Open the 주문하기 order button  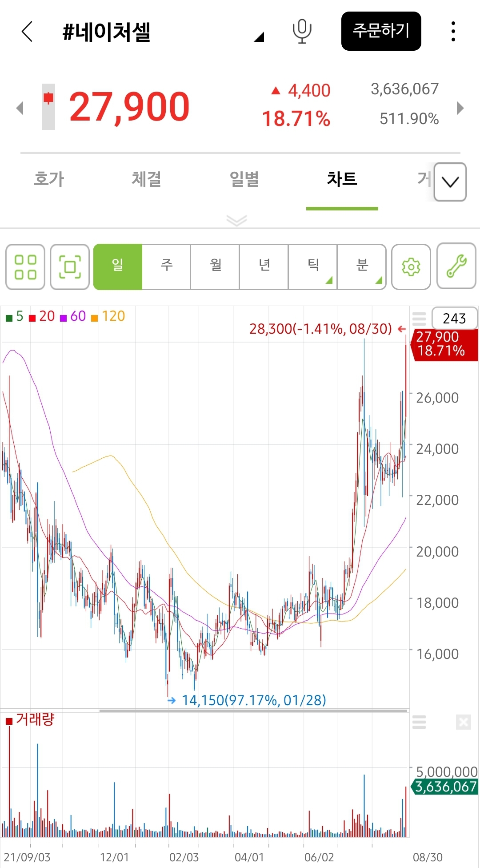coord(381,31)
